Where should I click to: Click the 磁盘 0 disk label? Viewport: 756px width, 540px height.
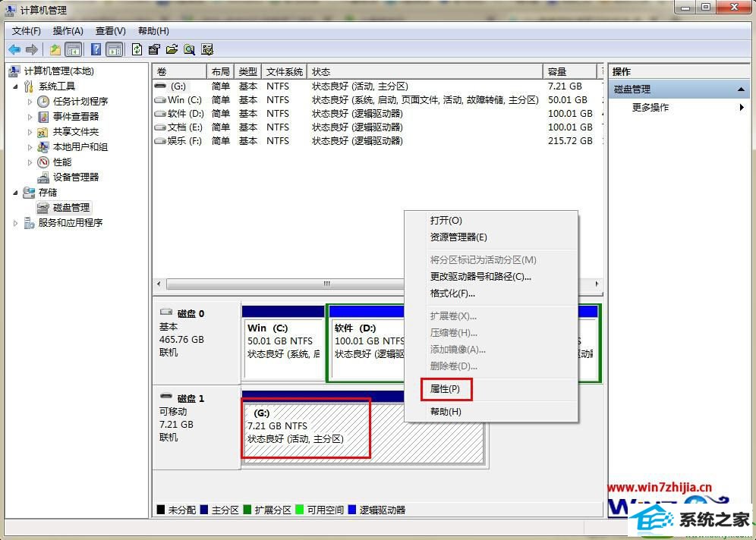click(191, 313)
